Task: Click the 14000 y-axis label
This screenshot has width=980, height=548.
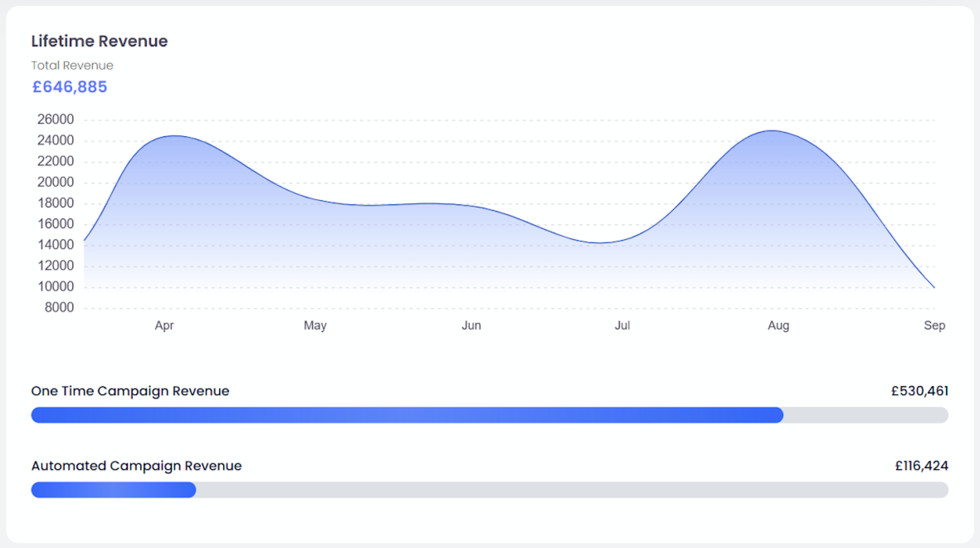Action: (56, 245)
